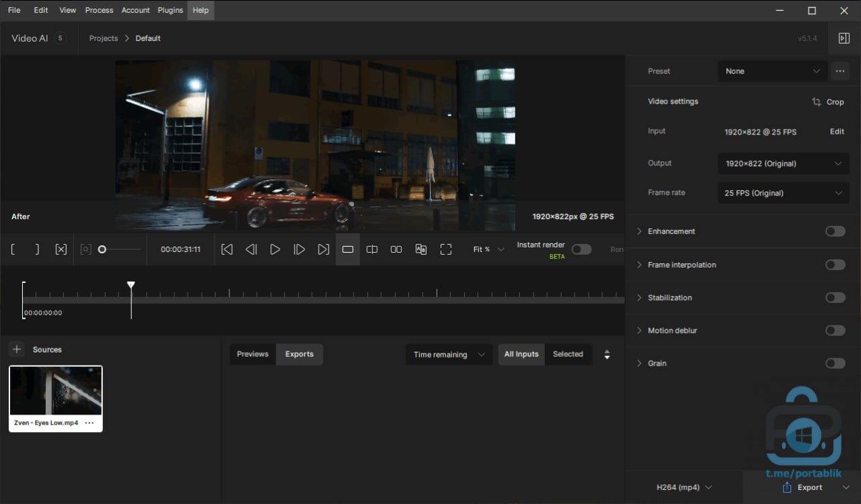This screenshot has width=861, height=504.
Task: Open the Preset dropdown
Action: click(772, 71)
